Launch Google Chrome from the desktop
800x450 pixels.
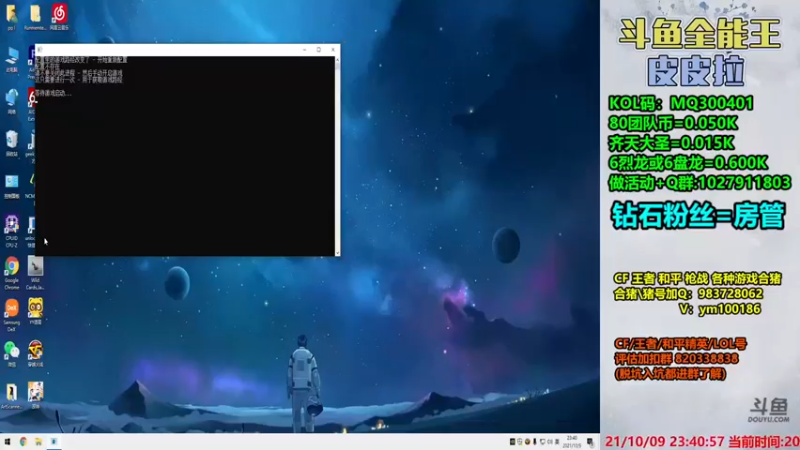[12, 273]
